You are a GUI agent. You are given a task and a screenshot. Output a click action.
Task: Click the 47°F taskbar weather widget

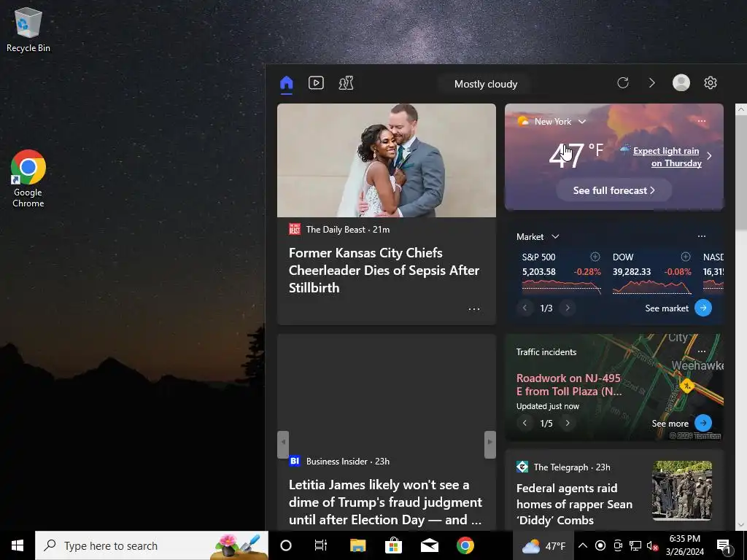(x=543, y=545)
